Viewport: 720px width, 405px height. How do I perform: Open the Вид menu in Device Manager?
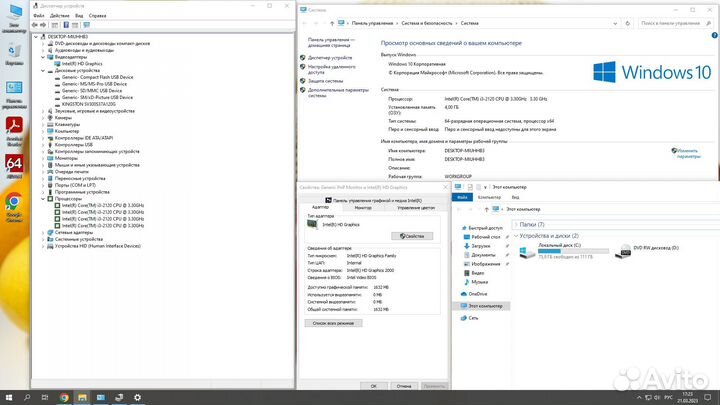point(79,16)
